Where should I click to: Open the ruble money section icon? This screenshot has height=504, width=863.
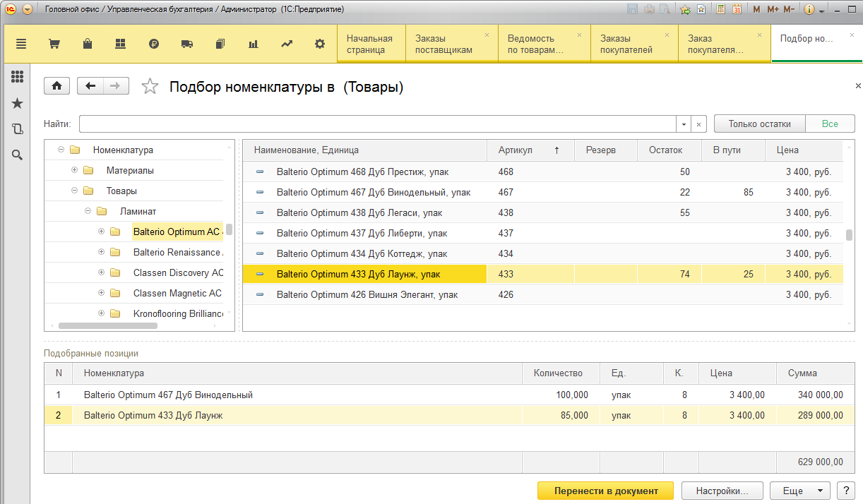tap(154, 44)
